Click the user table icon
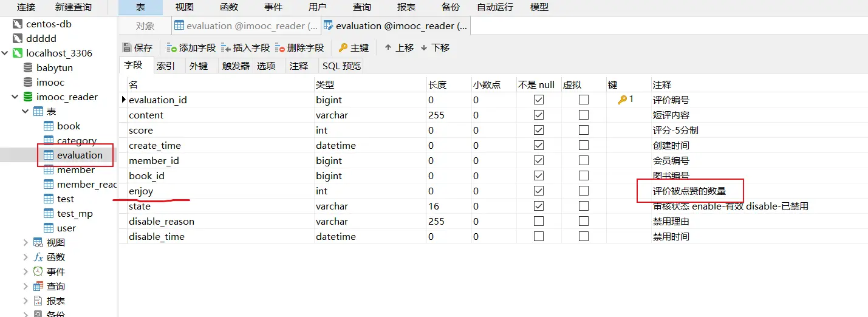The image size is (868, 317). pos(49,228)
